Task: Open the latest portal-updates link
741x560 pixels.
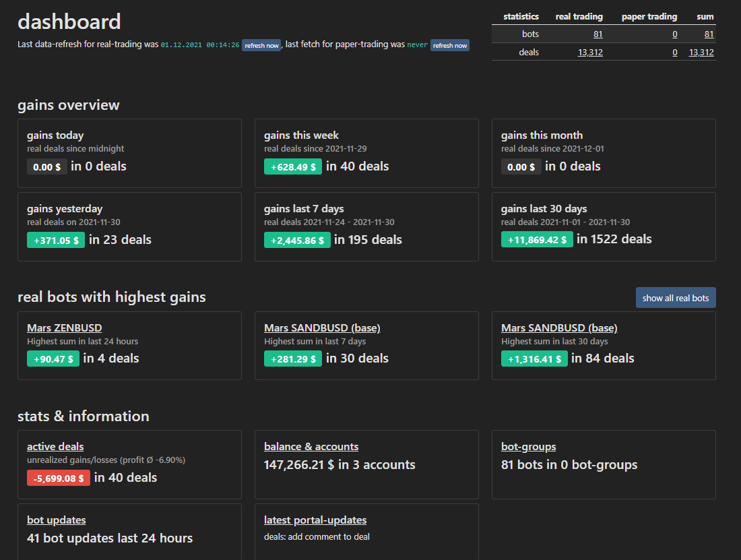Action: point(315,520)
